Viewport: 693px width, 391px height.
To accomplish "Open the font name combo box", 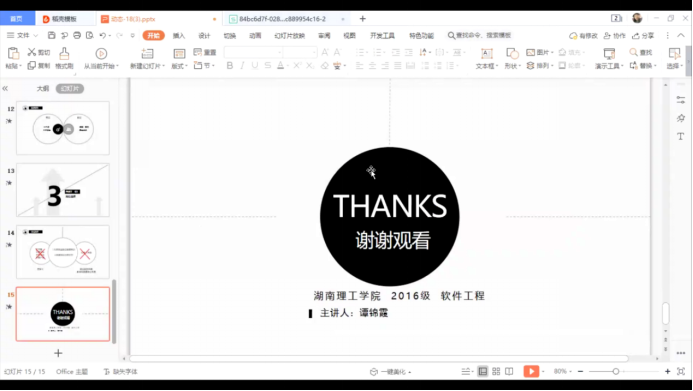I will (254, 52).
